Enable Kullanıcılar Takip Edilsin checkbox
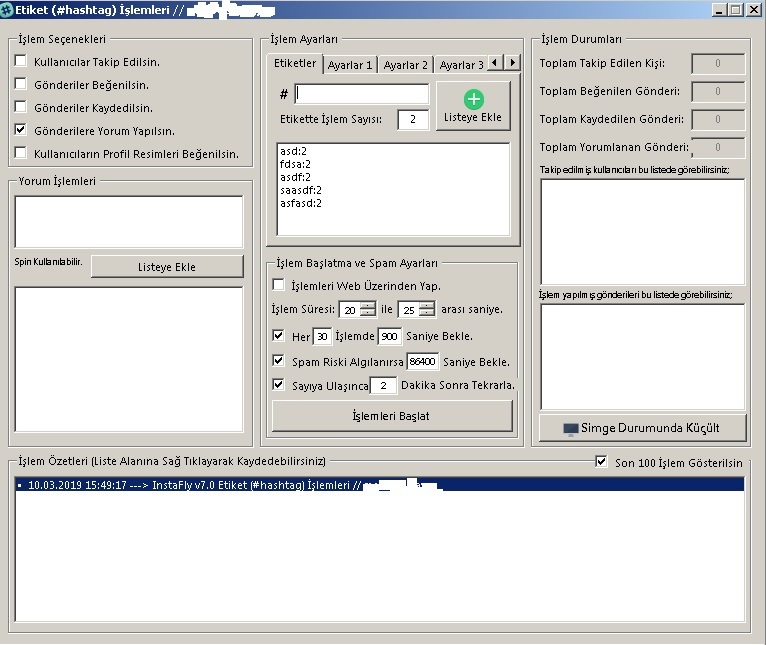This screenshot has height=645, width=766. (21, 61)
